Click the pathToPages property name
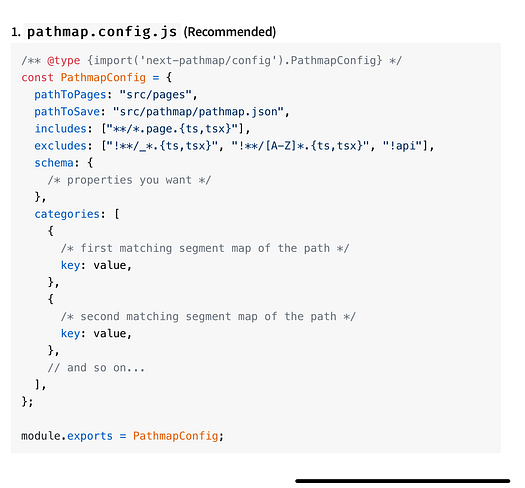 pos(70,95)
